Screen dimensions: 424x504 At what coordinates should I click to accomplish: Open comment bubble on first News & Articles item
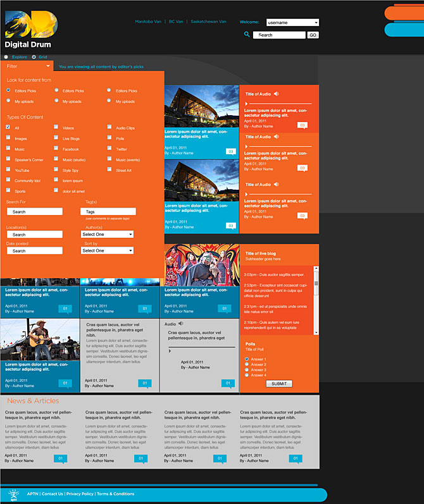60,458
